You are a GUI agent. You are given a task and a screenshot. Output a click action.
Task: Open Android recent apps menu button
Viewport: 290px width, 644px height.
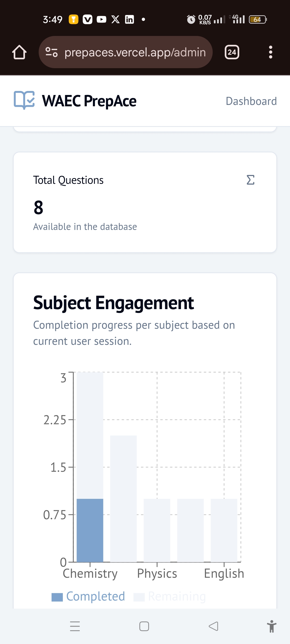tap(75, 626)
